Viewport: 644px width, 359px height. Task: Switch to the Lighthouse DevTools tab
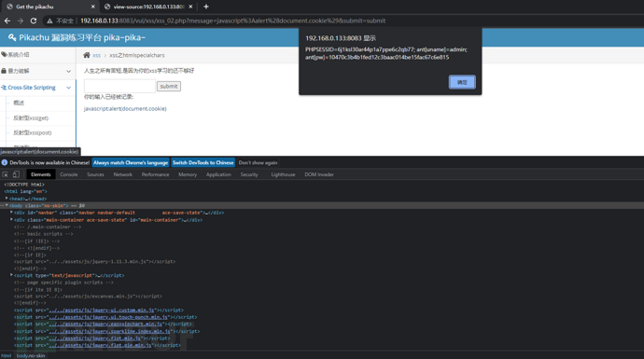(283, 174)
